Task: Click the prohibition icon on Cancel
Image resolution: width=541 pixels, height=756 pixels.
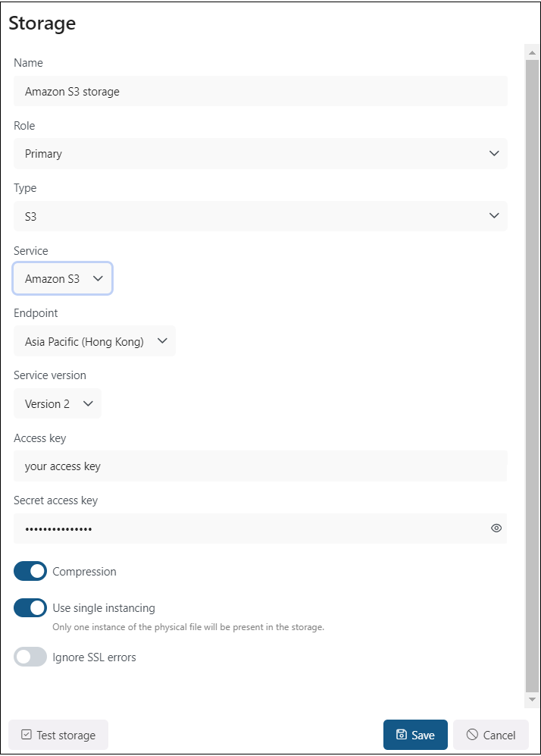Action: coord(472,735)
